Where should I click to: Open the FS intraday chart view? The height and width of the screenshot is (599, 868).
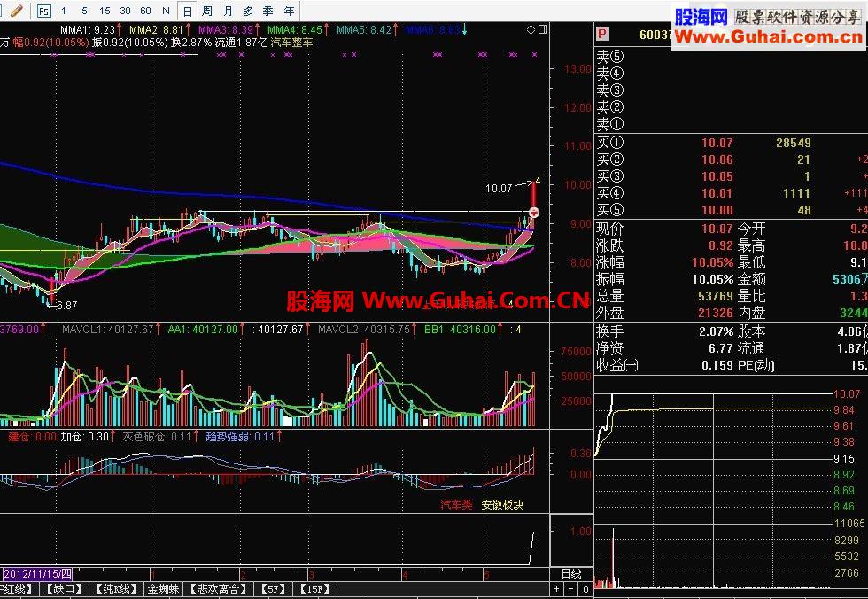[43, 11]
